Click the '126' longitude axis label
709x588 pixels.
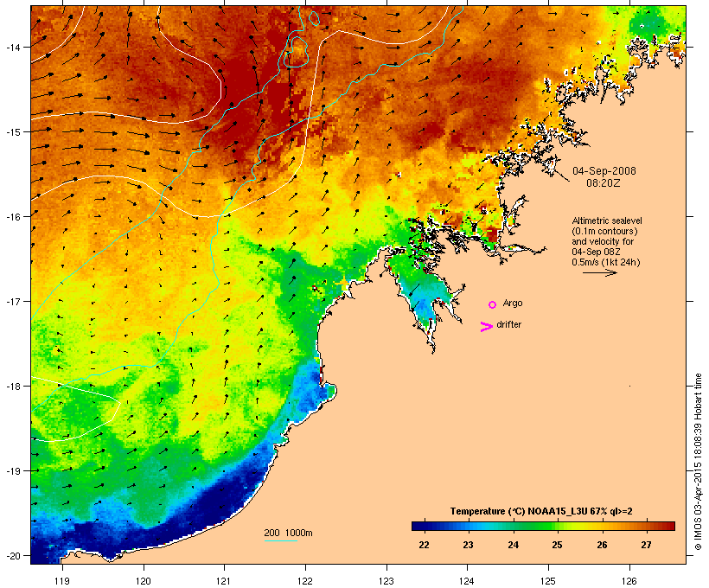(x=629, y=581)
